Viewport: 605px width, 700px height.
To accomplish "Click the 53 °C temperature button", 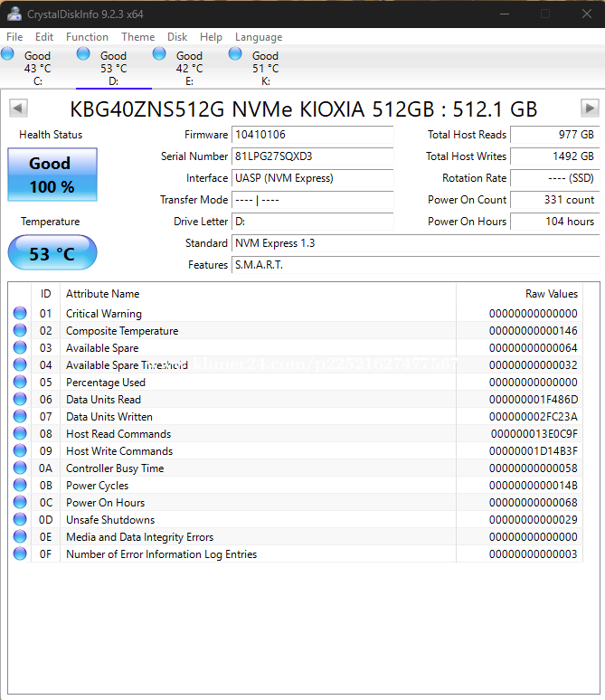I will (x=52, y=252).
